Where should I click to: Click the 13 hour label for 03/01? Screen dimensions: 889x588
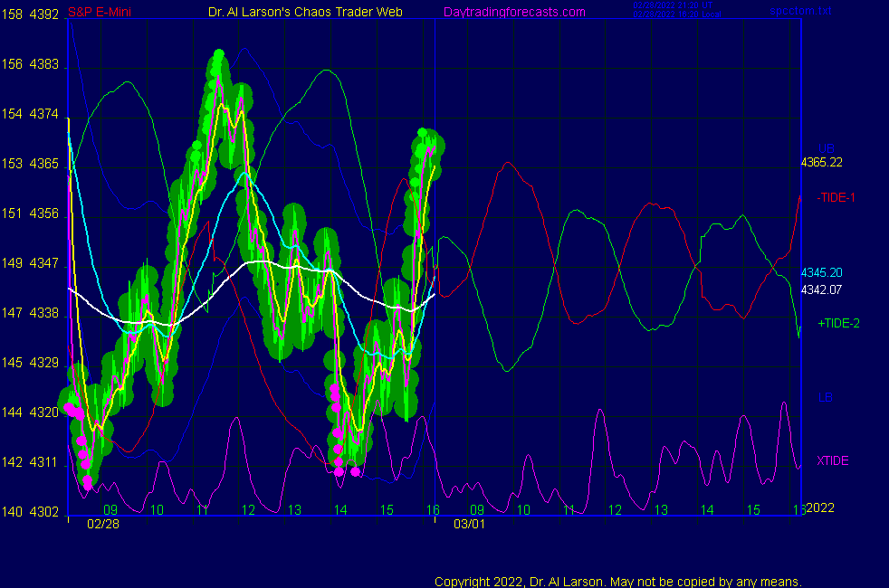point(661,510)
